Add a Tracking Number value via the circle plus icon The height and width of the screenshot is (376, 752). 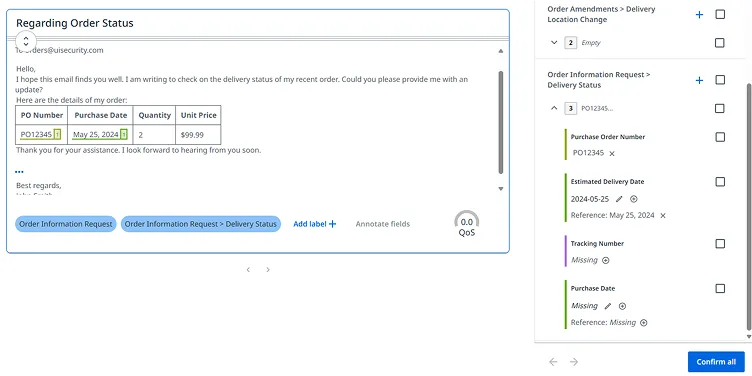[x=606, y=260]
